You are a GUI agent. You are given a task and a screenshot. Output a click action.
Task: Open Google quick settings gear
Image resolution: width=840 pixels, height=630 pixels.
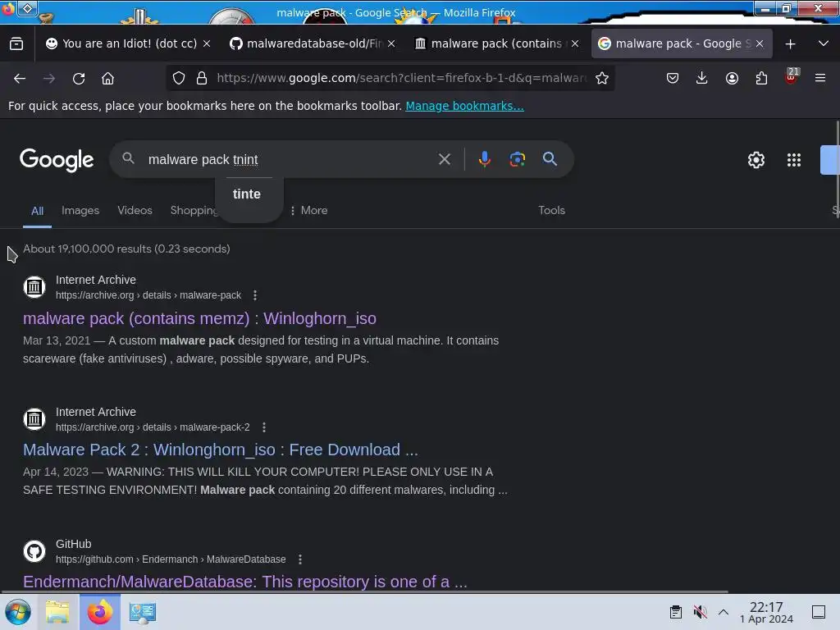756,160
